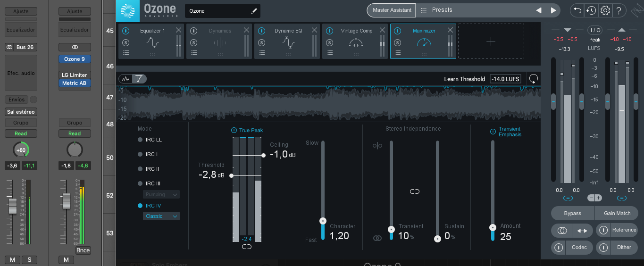Click the Ozone undo arrow icon

click(x=577, y=10)
